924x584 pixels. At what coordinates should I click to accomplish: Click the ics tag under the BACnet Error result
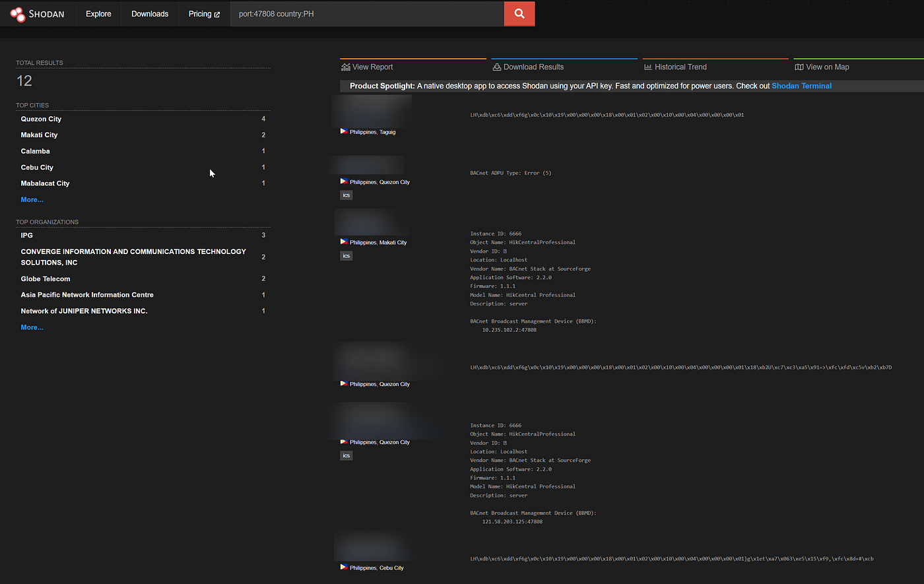pyautogui.click(x=346, y=195)
